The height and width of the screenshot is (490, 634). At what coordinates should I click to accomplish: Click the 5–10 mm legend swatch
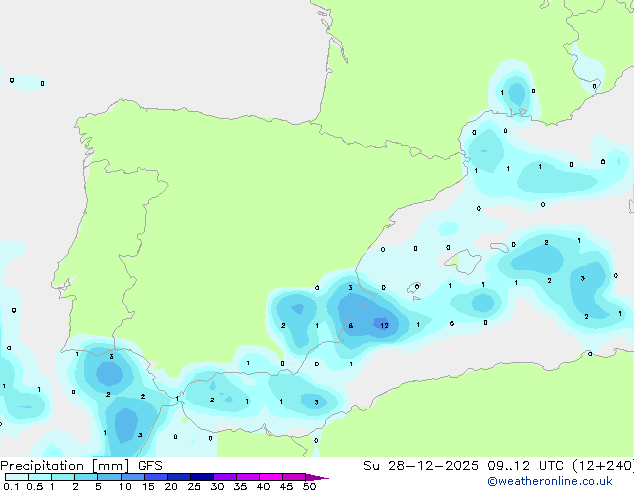pos(109,477)
